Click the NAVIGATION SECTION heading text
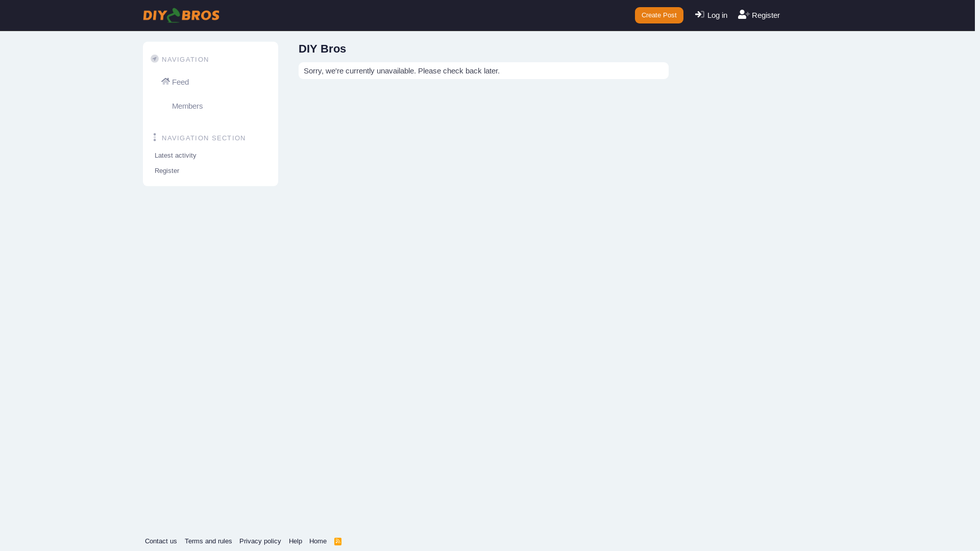Screen dimensions: 980x551 (204, 138)
